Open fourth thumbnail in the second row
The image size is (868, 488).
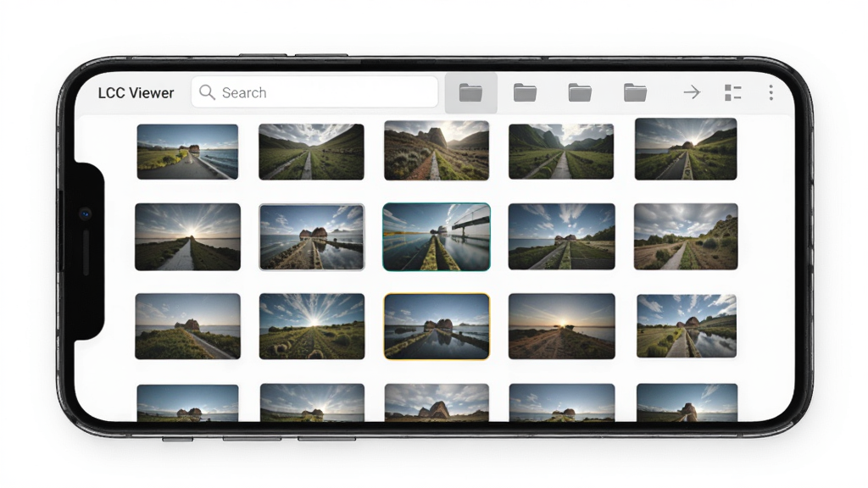[562, 237]
